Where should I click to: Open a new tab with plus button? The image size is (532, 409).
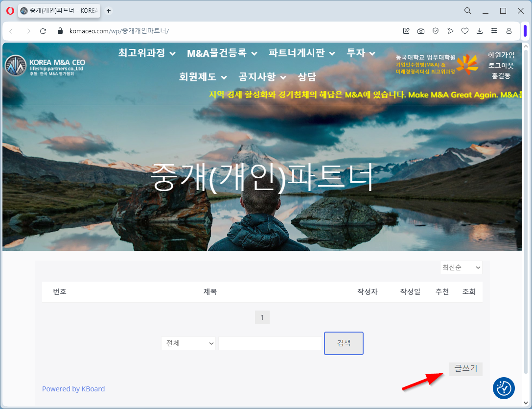[x=109, y=11]
